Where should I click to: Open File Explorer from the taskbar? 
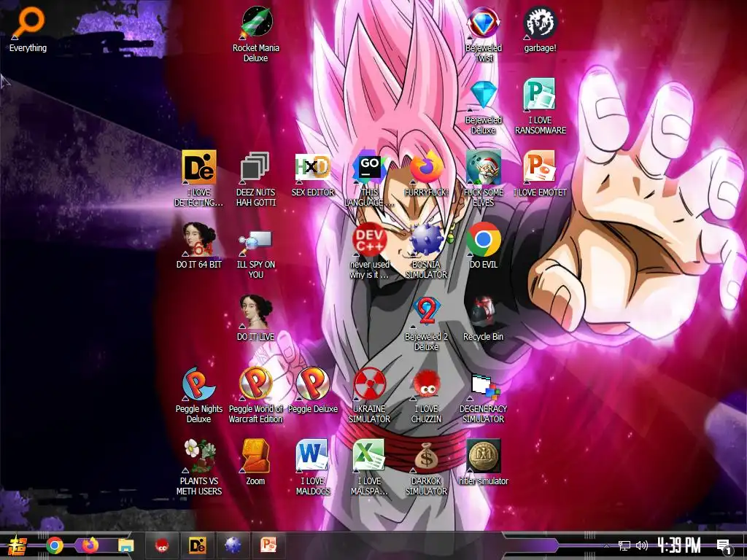coord(126,545)
